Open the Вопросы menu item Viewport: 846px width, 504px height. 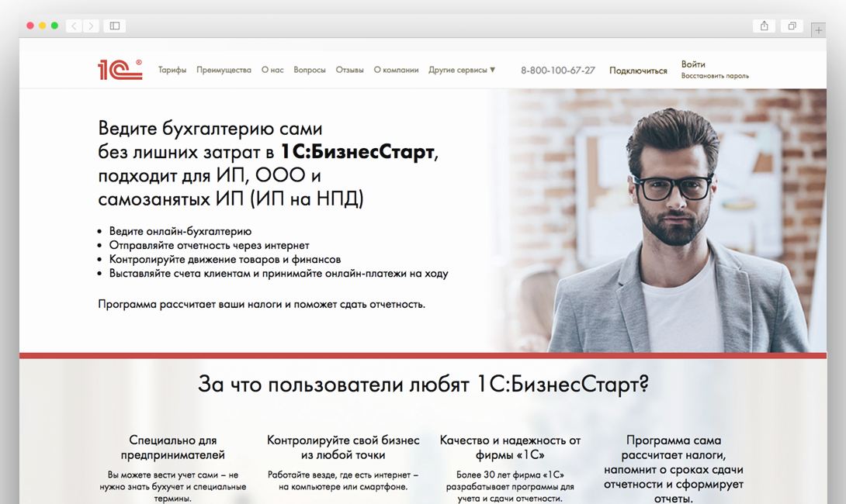tap(310, 70)
